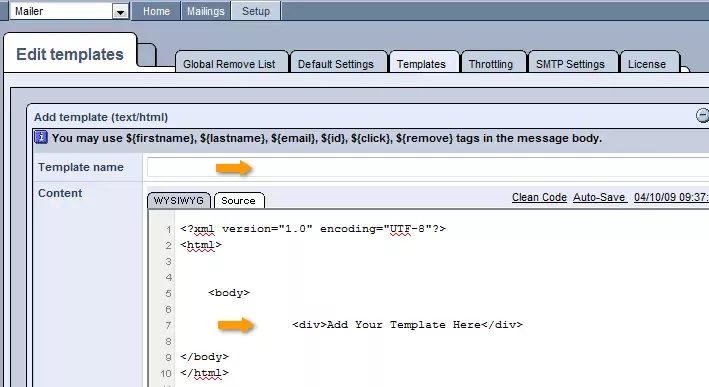Click the 04/10/09 timestamp link
Viewport: 709px width, 387px height.
(671, 198)
